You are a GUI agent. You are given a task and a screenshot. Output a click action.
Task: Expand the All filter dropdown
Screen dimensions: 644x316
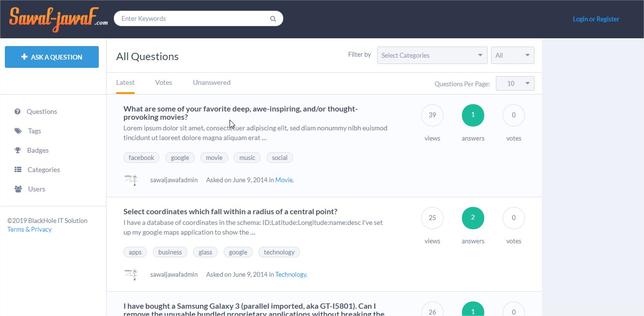[512, 55]
